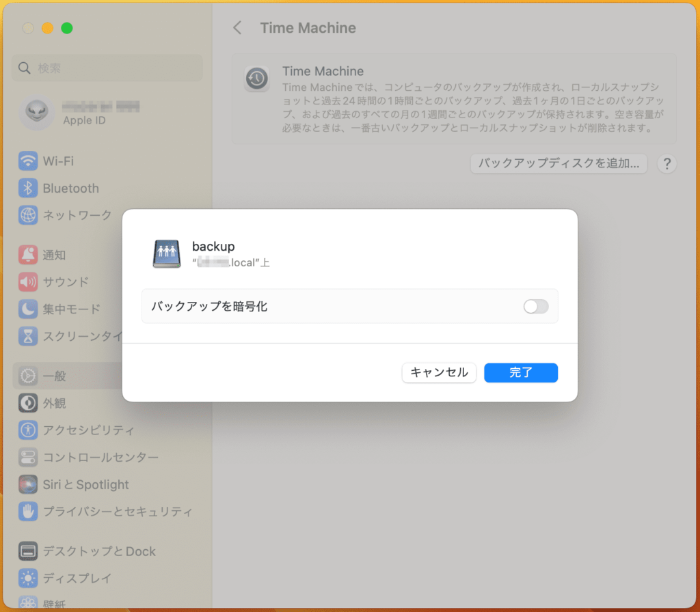700x612 pixels.
Task: Select the アクセシビリティ sidebar label
Action: (x=88, y=430)
